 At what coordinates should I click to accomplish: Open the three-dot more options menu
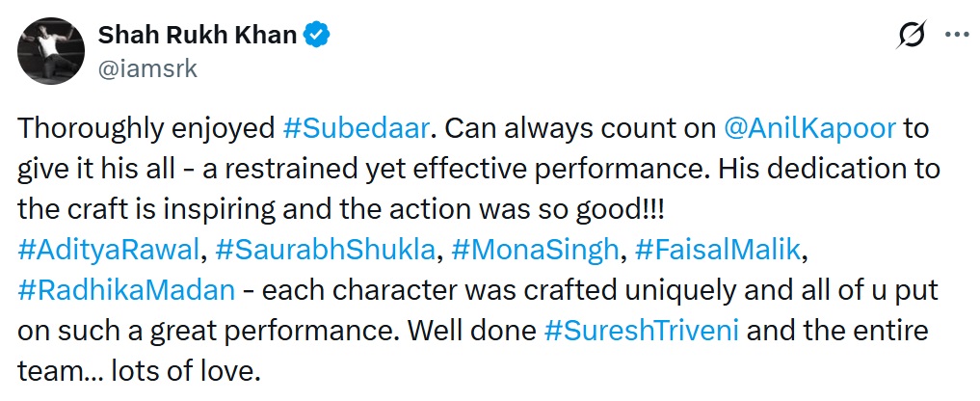tap(955, 35)
